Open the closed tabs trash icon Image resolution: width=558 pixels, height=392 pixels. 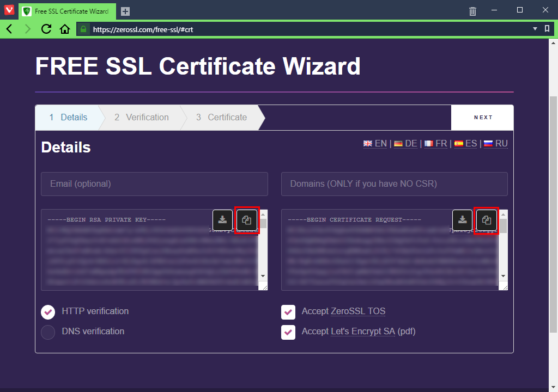pyautogui.click(x=472, y=11)
